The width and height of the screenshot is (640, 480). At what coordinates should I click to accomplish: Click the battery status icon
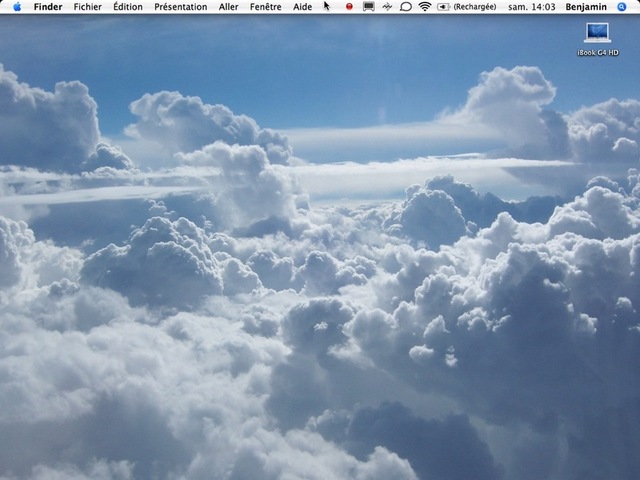(x=443, y=7)
